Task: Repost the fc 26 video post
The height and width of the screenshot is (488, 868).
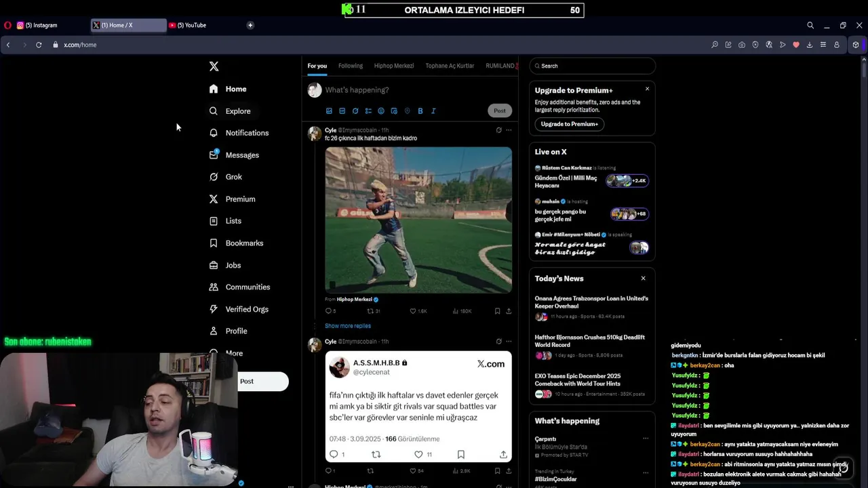Action: click(x=374, y=311)
